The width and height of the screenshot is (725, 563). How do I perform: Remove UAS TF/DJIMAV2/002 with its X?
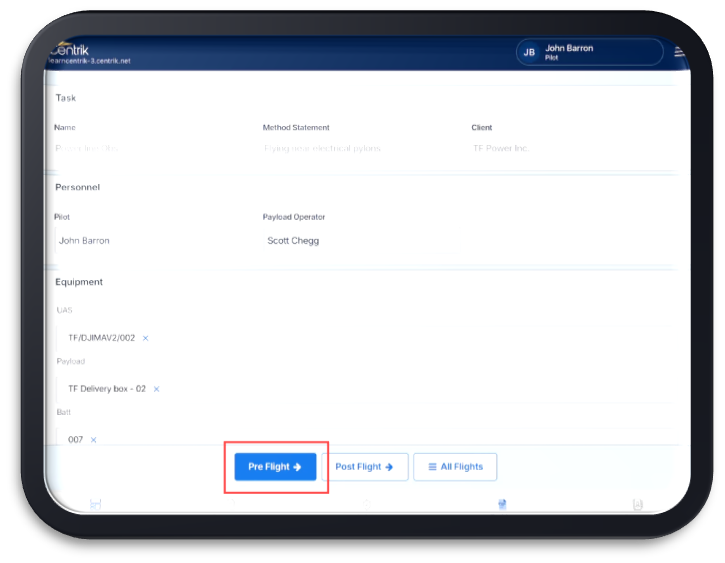[x=145, y=338]
